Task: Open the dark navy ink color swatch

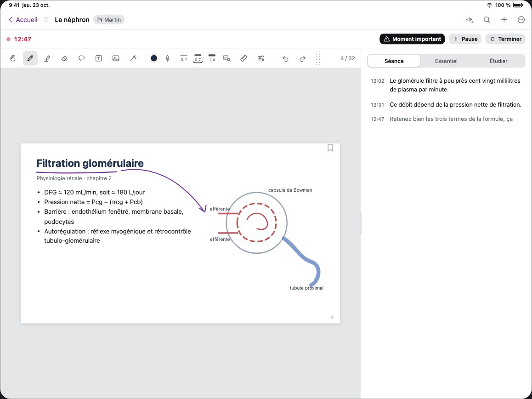Action: [154, 58]
